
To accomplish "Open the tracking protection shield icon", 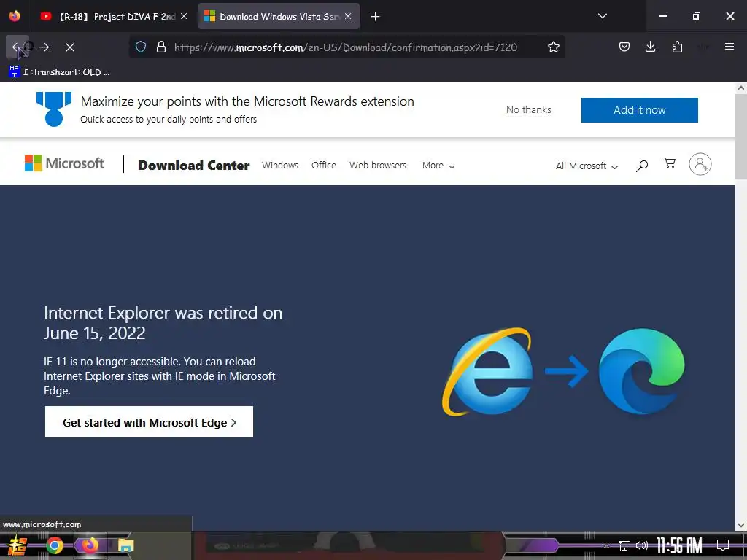I will coord(141,47).
